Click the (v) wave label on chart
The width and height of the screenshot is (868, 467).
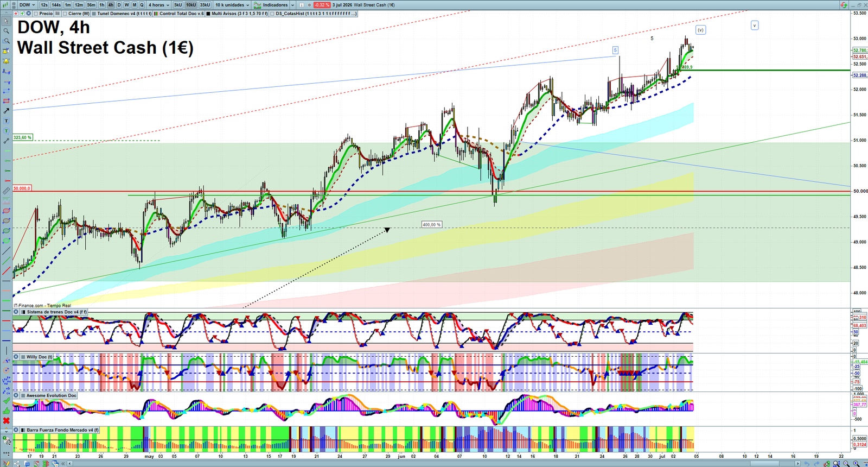(700, 30)
